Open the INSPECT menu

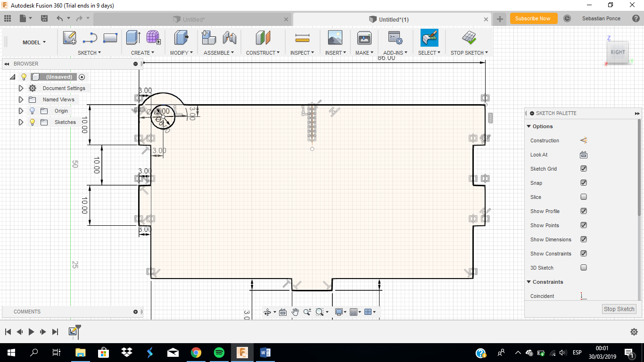point(302,53)
